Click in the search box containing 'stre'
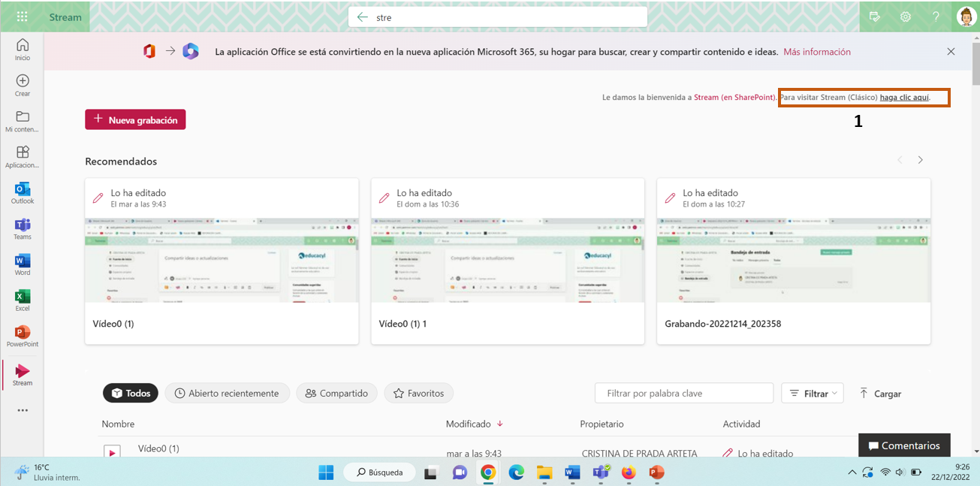The height and width of the screenshot is (486, 980). [497, 17]
